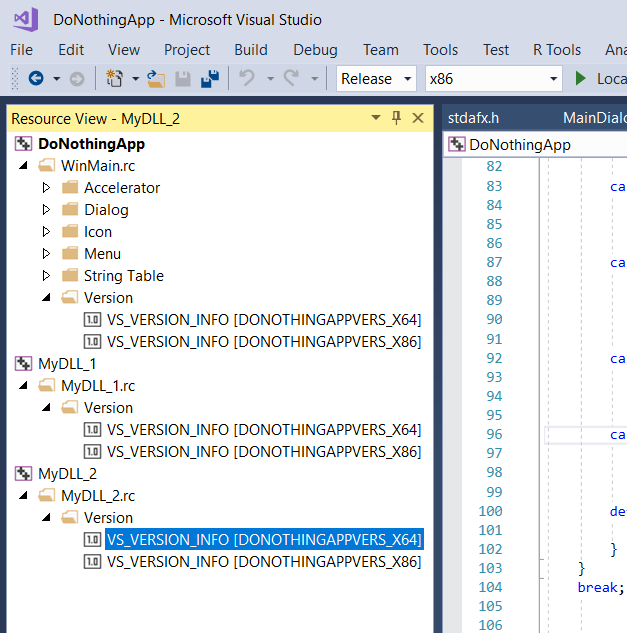This screenshot has height=633, width=627.
Task: Open the Tools menu
Action: (x=440, y=50)
